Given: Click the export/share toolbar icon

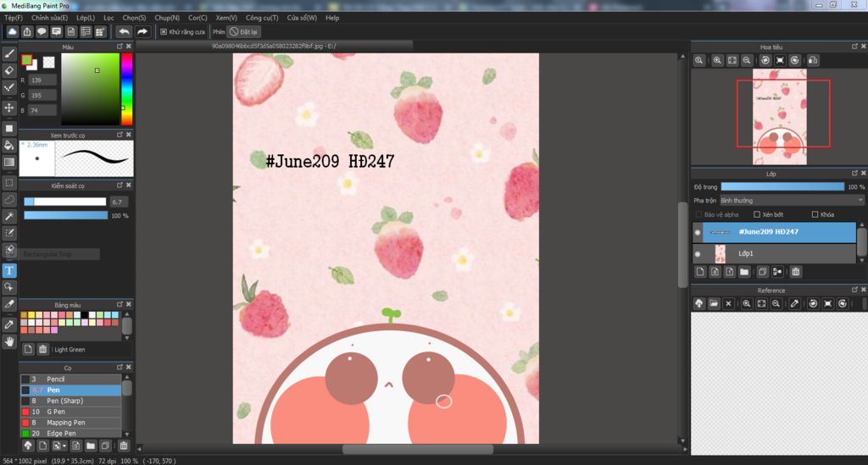Looking at the screenshot, I should coord(27,31).
